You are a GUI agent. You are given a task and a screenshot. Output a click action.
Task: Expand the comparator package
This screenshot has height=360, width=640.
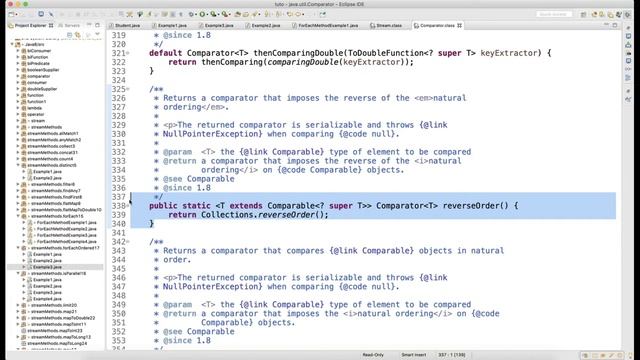18,76
